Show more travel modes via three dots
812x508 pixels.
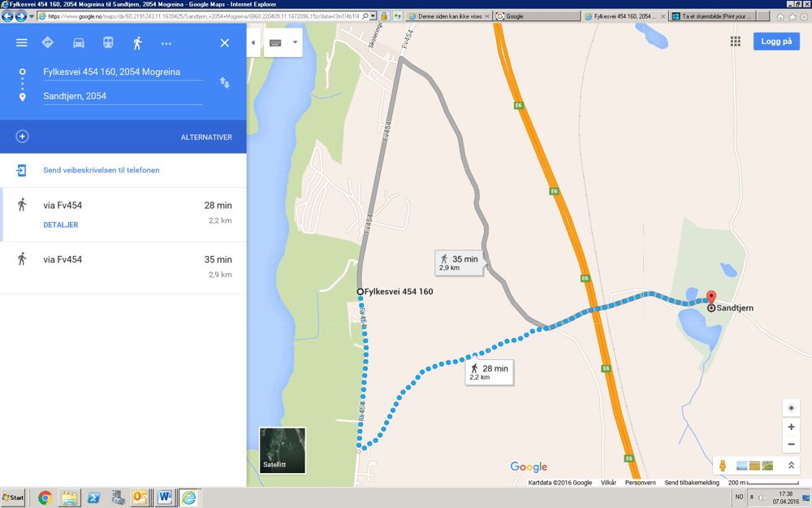click(166, 44)
